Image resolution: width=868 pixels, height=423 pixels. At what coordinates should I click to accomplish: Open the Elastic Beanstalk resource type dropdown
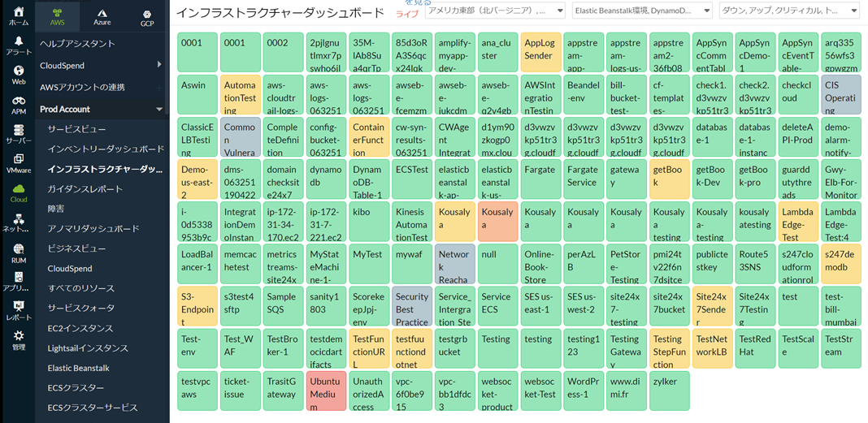(x=641, y=11)
